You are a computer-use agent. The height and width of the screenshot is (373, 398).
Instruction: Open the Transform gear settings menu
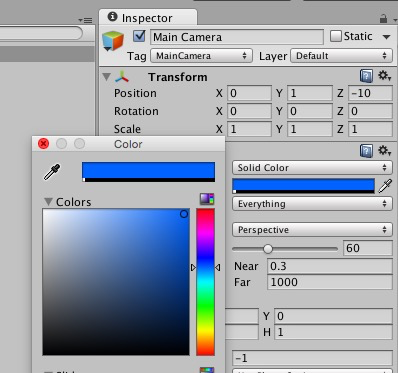coord(384,76)
